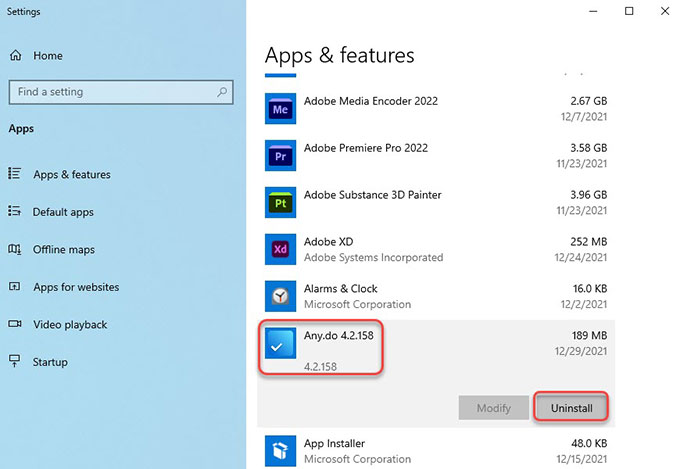The width and height of the screenshot is (680, 469).
Task: Select the Adobe Media Encoder 2022 entry
Action: click(x=436, y=108)
